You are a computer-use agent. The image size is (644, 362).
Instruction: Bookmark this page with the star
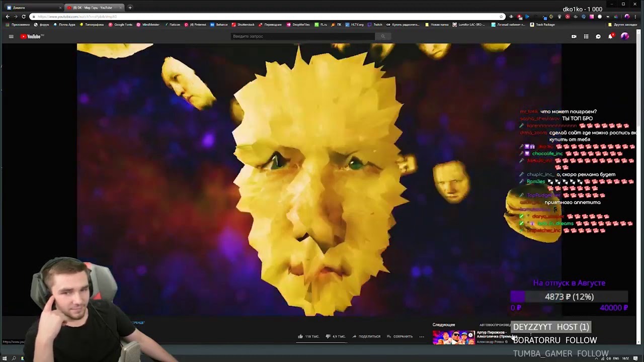point(501,17)
